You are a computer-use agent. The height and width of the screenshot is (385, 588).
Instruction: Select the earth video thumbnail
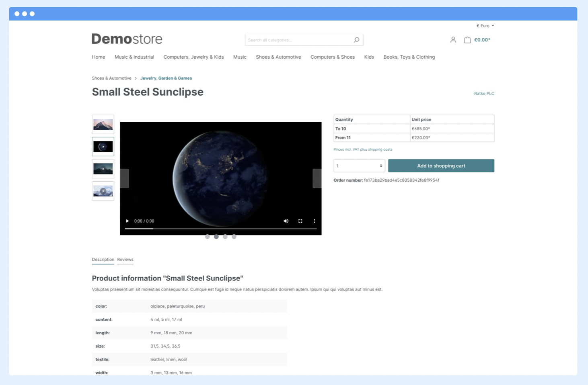(x=103, y=147)
